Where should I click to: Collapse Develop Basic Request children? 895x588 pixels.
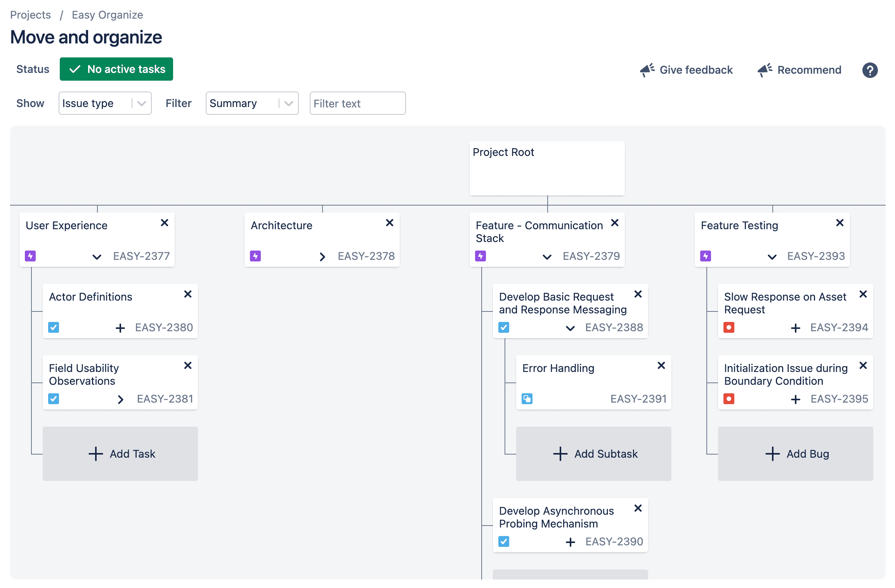click(x=571, y=328)
